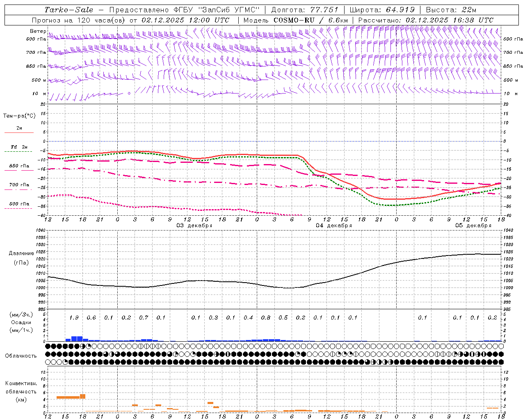Click the '05 декабря' date label
Screen dimensions: 525x420
[473, 226]
